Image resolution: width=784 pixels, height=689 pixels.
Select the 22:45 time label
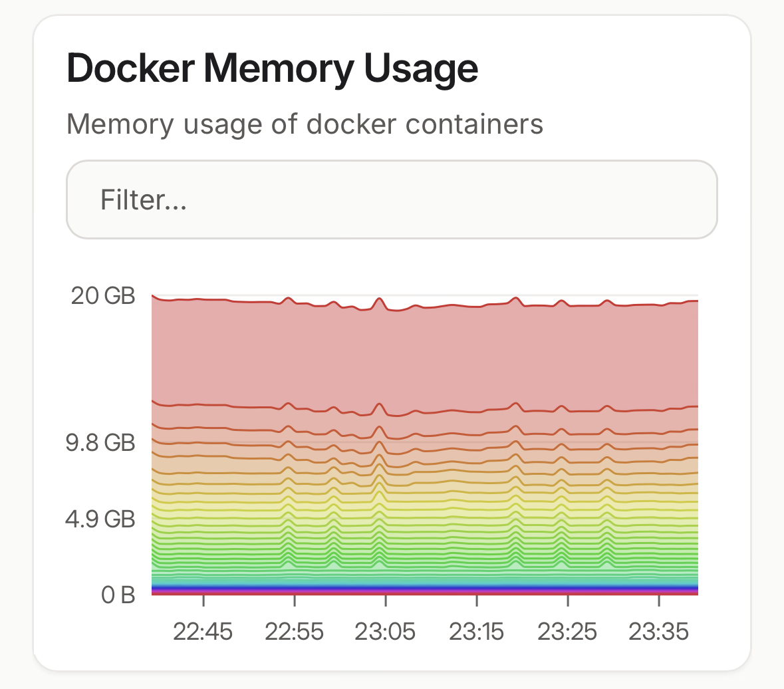[x=203, y=631]
